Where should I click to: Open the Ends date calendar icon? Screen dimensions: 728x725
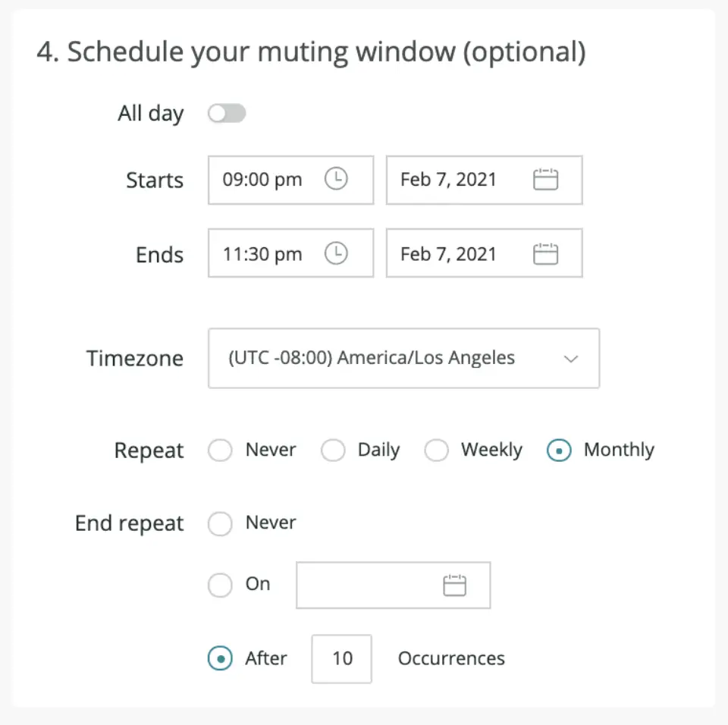[x=546, y=253]
